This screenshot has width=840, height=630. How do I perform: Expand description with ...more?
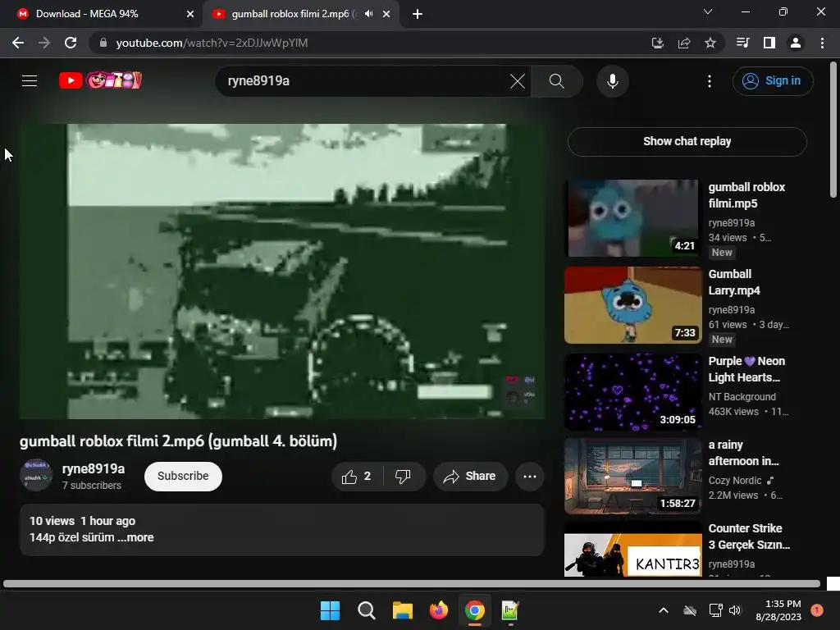pyautogui.click(x=136, y=537)
